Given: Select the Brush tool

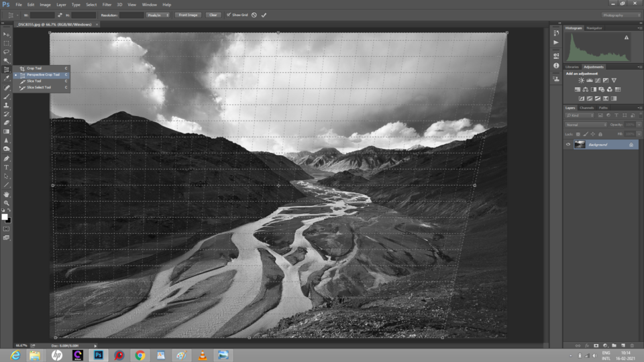Looking at the screenshot, I should pyautogui.click(x=7, y=97).
